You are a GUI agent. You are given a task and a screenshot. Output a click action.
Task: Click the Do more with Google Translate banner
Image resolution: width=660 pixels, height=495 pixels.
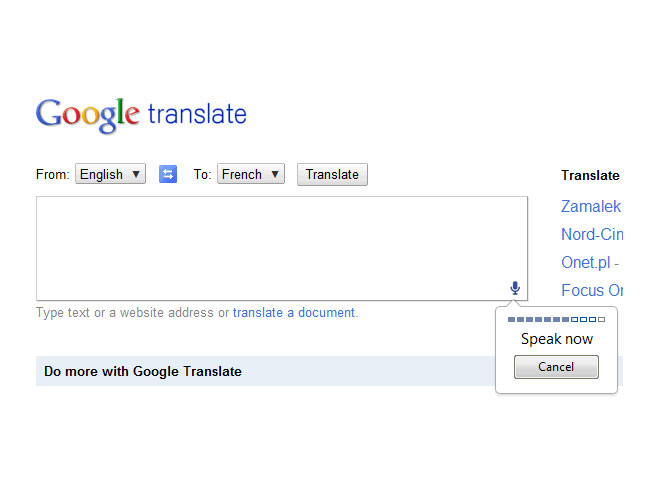[x=265, y=371]
